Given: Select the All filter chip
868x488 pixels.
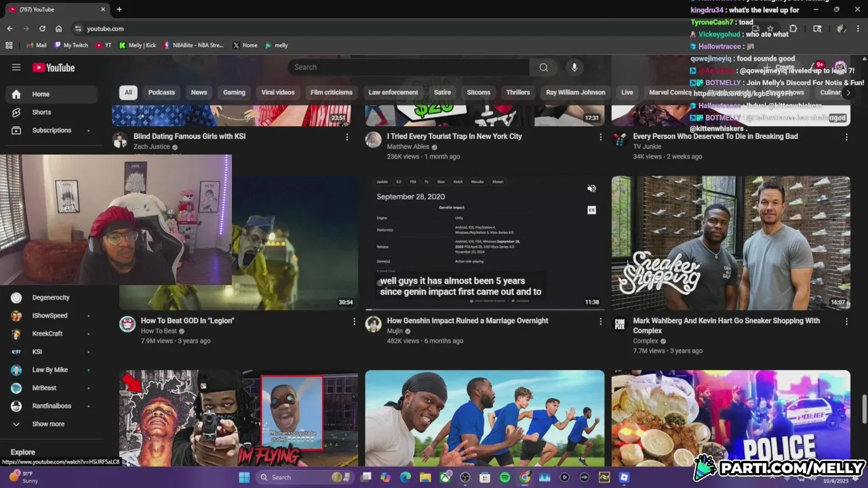Looking at the screenshot, I should [x=128, y=92].
